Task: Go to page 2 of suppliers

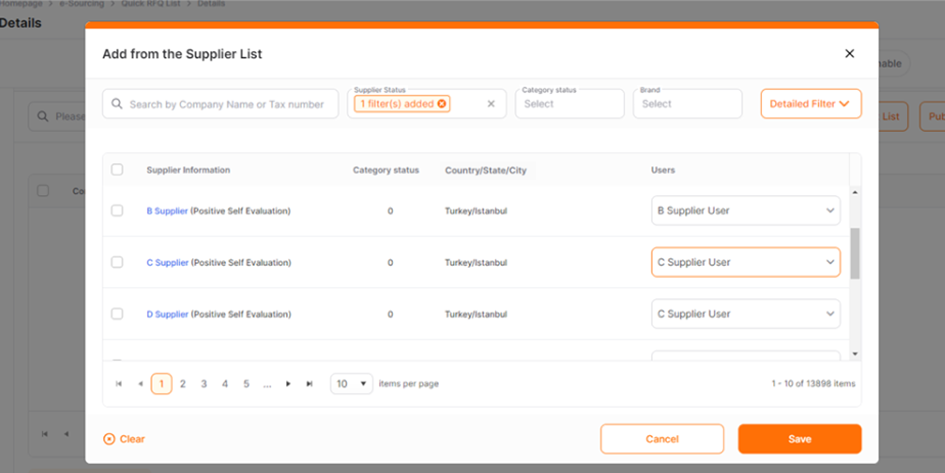Action: tap(183, 384)
